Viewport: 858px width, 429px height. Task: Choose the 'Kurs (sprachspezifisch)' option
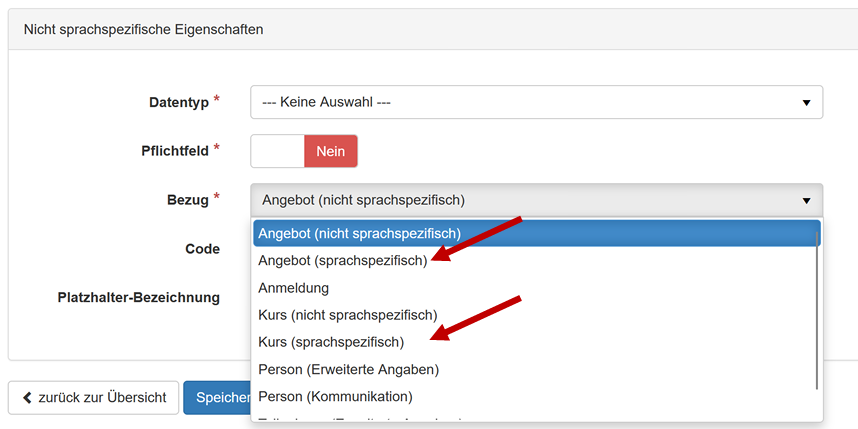pyautogui.click(x=331, y=342)
